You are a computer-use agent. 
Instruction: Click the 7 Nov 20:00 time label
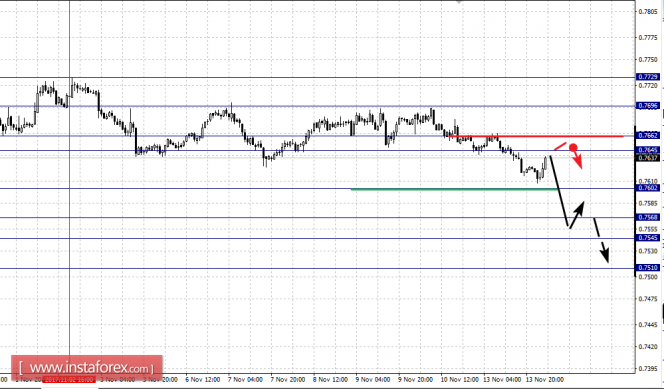tap(288, 380)
